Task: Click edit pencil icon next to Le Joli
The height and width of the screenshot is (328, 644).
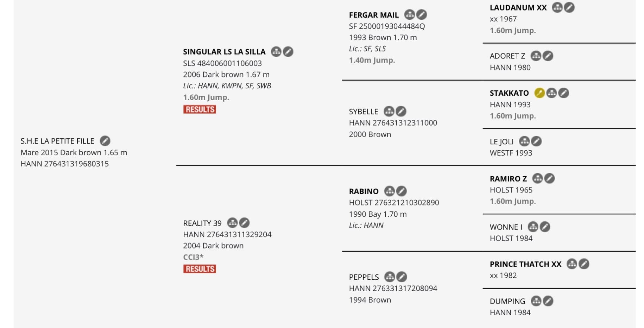Action: point(536,141)
